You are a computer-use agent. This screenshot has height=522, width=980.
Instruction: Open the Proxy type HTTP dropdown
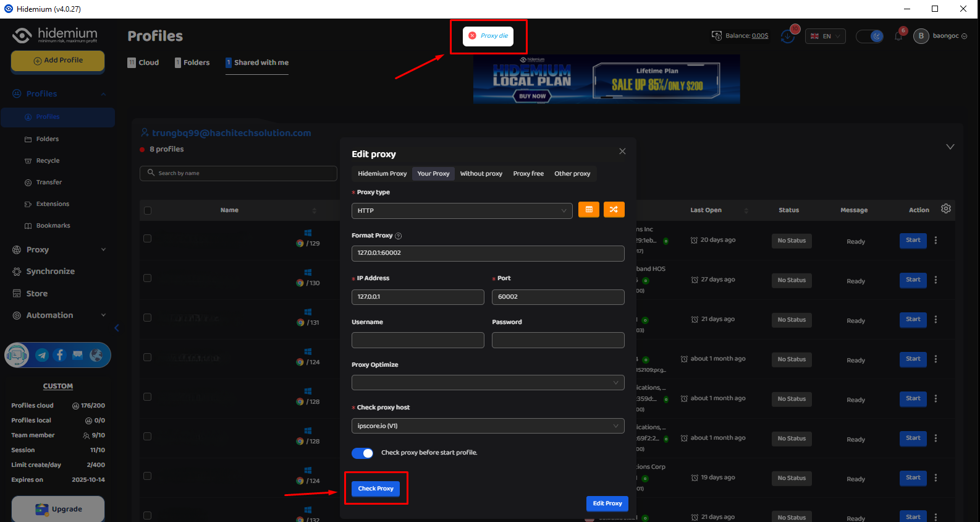click(x=462, y=211)
